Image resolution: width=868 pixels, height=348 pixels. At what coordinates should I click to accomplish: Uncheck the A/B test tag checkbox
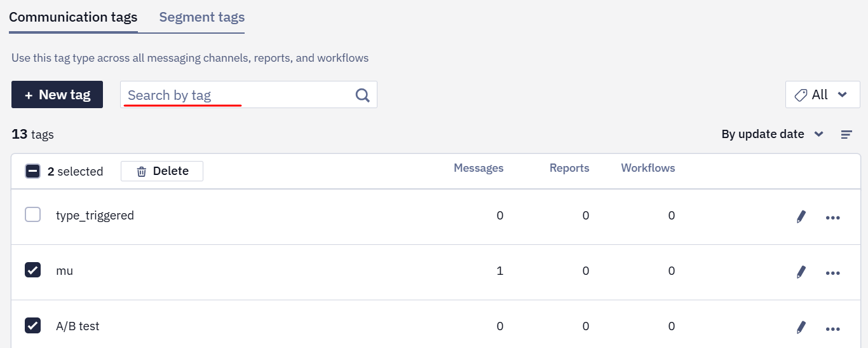32,325
